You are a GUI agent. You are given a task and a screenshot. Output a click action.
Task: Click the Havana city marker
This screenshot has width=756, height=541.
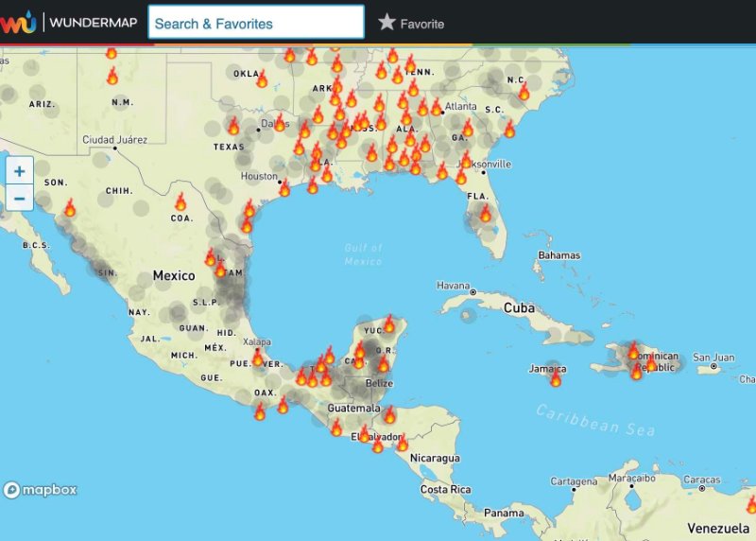click(x=473, y=292)
